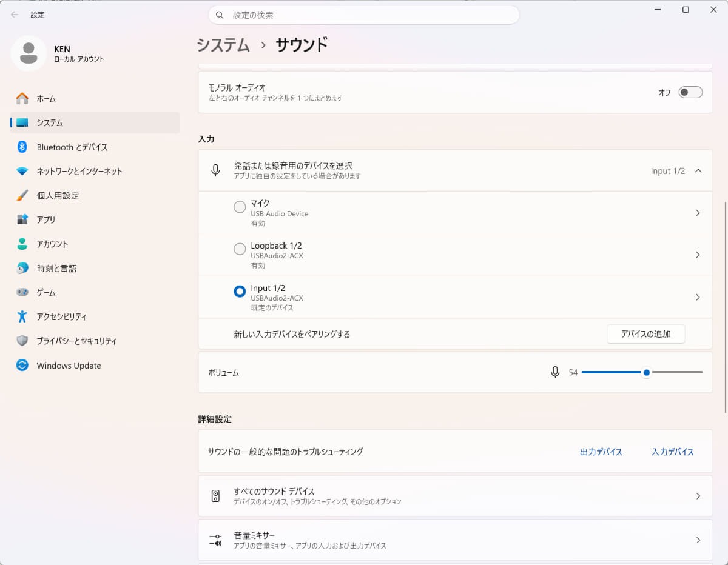Click in the 設定の検索 search field
The width and height of the screenshot is (728, 565).
[x=364, y=15]
